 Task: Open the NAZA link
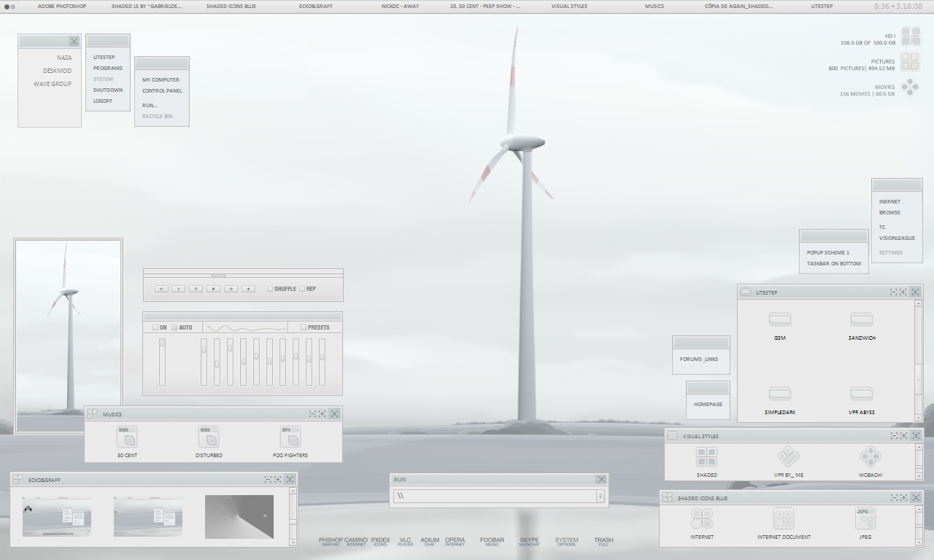[x=64, y=58]
